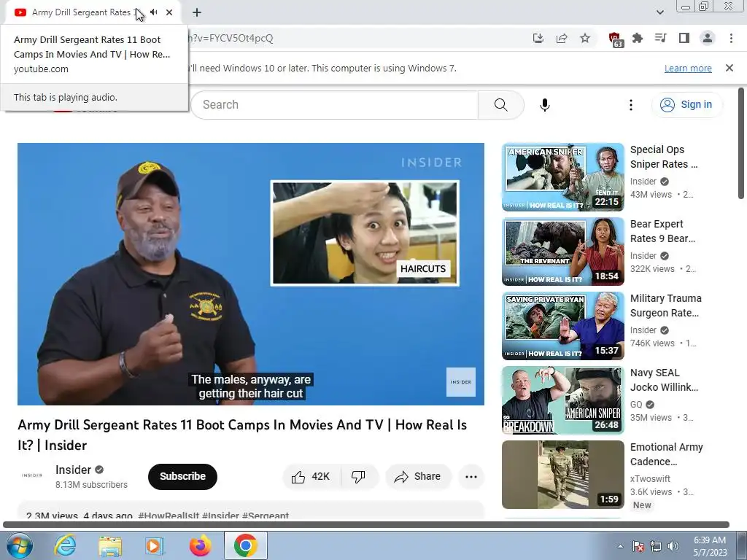Image resolution: width=747 pixels, height=560 pixels.
Task: Click the magnifier search button
Action: [x=500, y=105]
